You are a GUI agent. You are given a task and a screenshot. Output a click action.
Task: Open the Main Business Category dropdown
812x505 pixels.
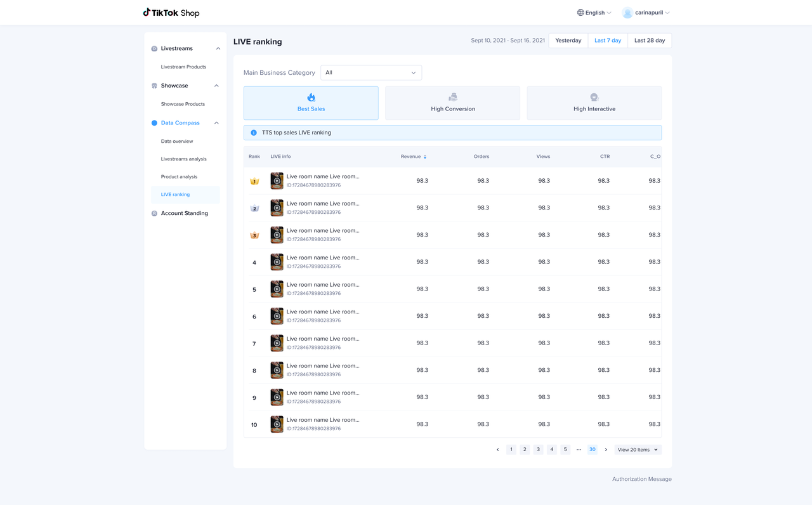pyautogui.click(x=370, y=73)
